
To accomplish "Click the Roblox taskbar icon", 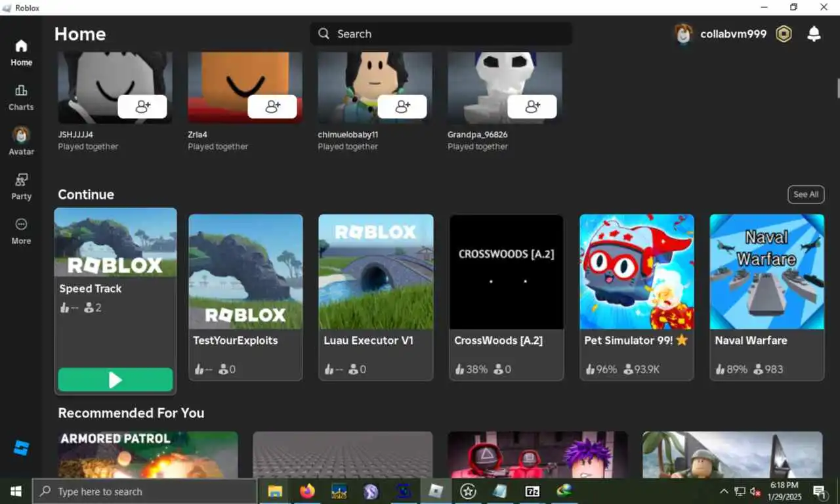I will [x=436, y=491].
